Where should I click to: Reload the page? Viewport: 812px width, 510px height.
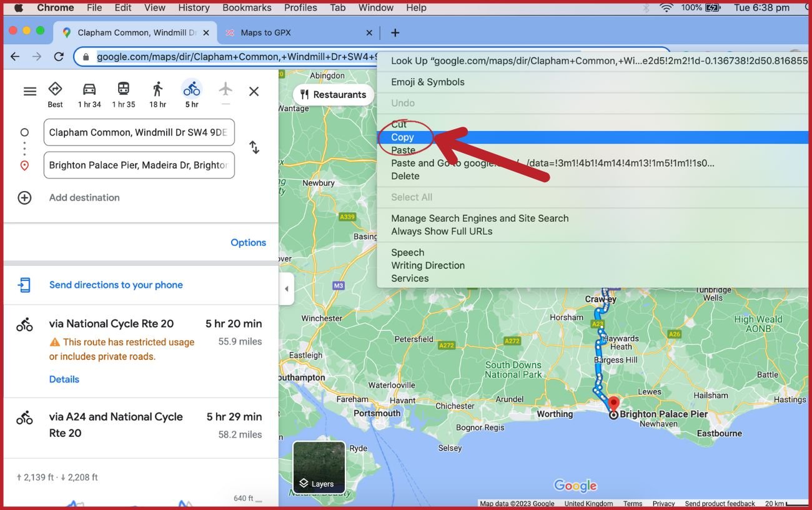tap(59, 57)
